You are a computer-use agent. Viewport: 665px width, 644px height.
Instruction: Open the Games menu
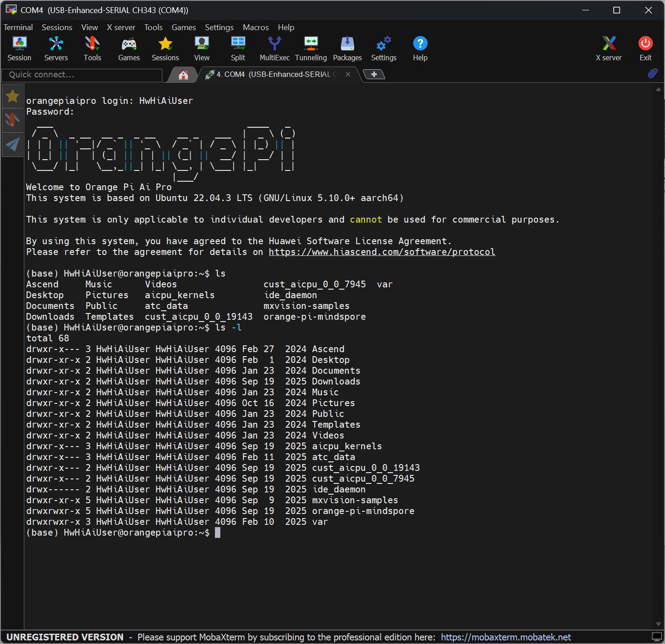(x=184, y=27)
